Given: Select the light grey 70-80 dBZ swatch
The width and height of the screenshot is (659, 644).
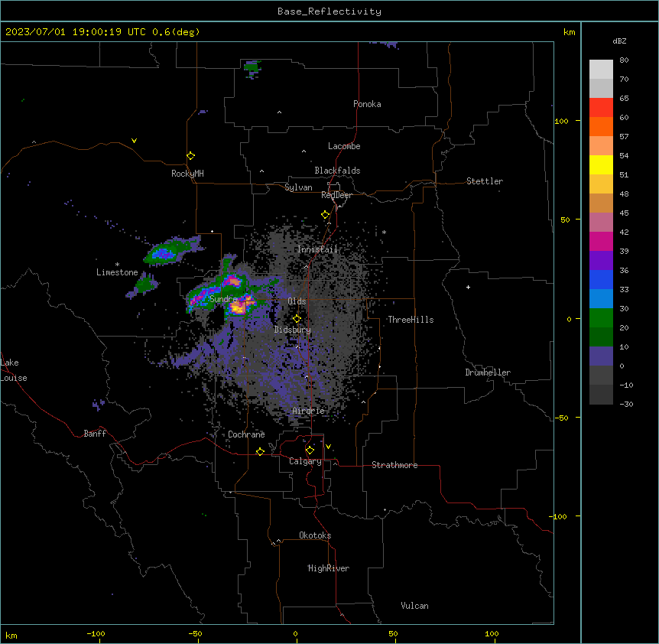Looking at the screenshot, I should (601, 70).
